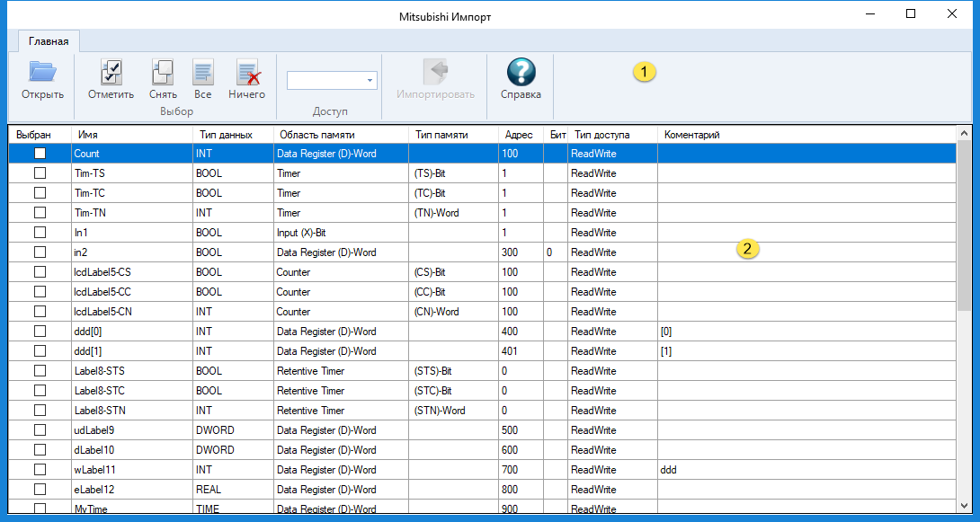Click the (TS)-Bit memory type cell
Image resolution: width=980 pixels, height=522 pixels.
(x=454, y=173)
